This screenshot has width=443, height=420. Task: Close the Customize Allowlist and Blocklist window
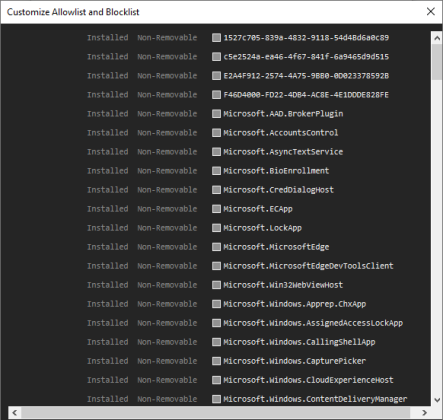431,12
